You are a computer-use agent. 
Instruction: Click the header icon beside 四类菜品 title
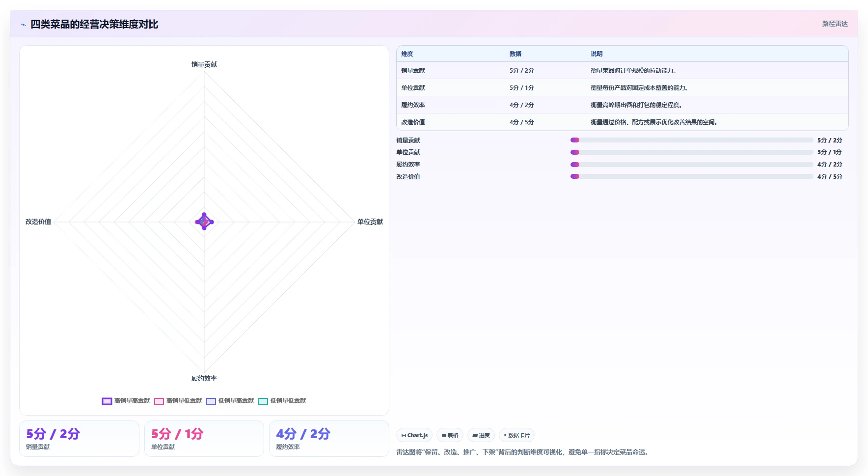coord(23,25)
